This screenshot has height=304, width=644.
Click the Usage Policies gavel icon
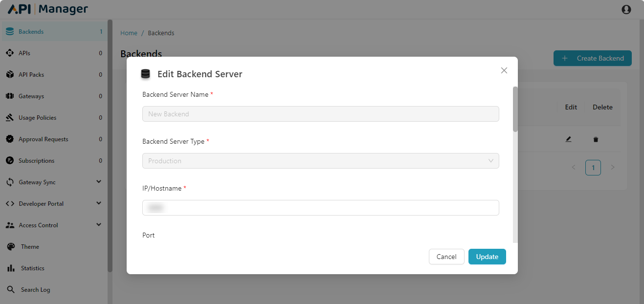pos(10,118)
